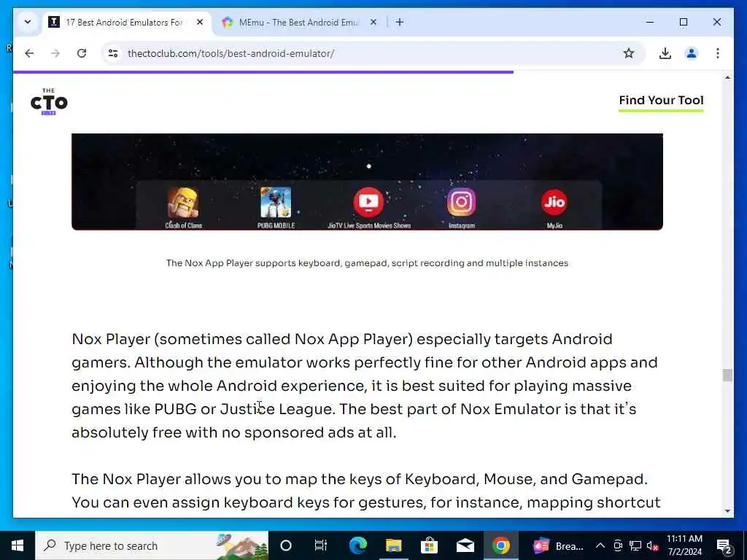Viewport: 747px width, 560px height.
Task: Open Chrome three-dot menu
Action: [x=718, y=53]
